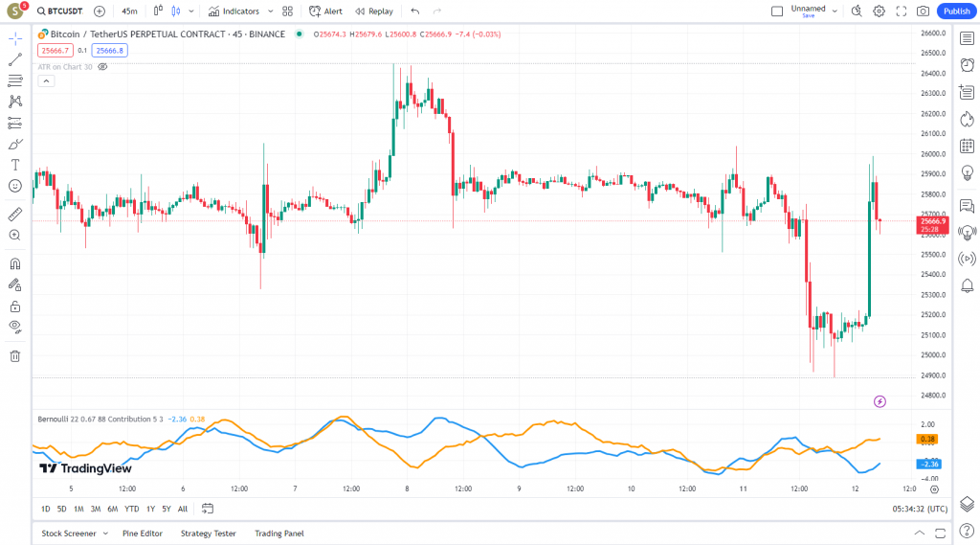Open the Strategy Tester tab
Screen dimensions: 980x545
208,534
